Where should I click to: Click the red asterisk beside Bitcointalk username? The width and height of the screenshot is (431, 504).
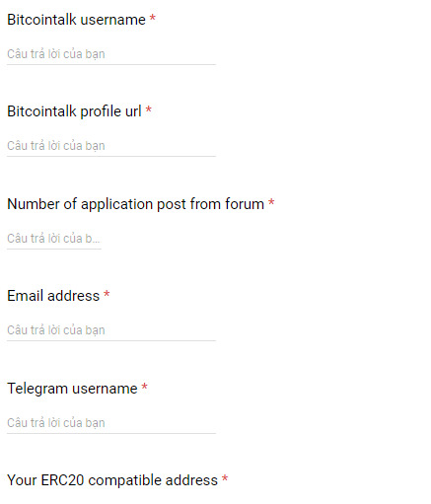tap(153, 18)
